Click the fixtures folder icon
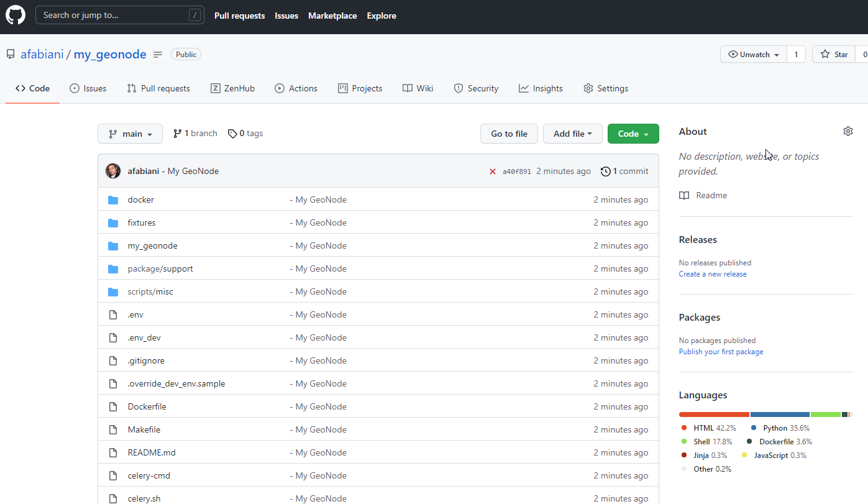This screenshot has height=504, width=868. click(x=113, y=222)
